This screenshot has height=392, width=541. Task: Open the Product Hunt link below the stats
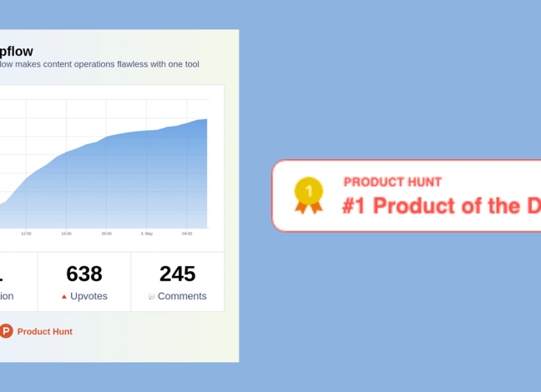click(x=45, y=332)
